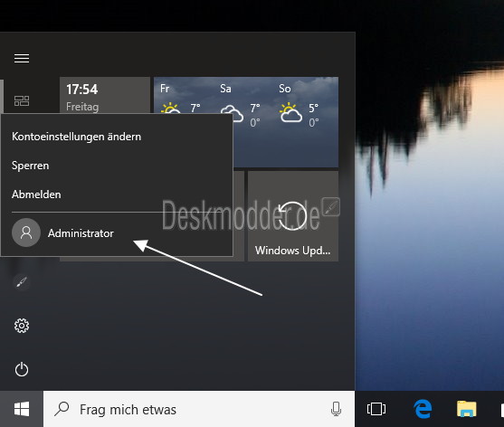Select Abmelden to sign out
The height and width of the screenshot is (427, 504).
(36, 195)
